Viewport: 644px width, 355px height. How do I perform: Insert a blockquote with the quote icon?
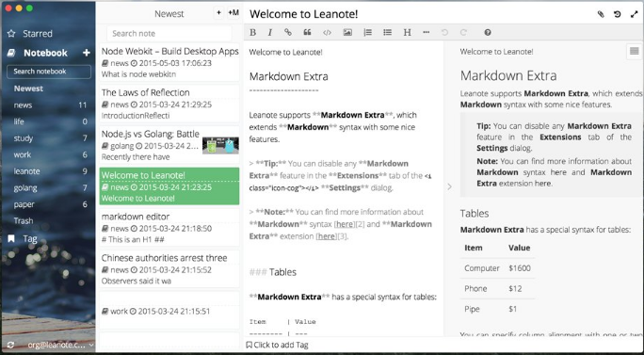307,32
